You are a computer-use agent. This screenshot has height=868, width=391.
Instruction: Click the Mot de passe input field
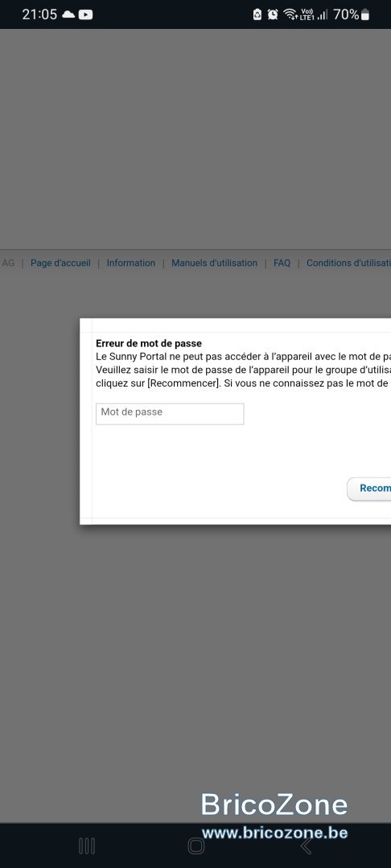(x=170, y=414)
